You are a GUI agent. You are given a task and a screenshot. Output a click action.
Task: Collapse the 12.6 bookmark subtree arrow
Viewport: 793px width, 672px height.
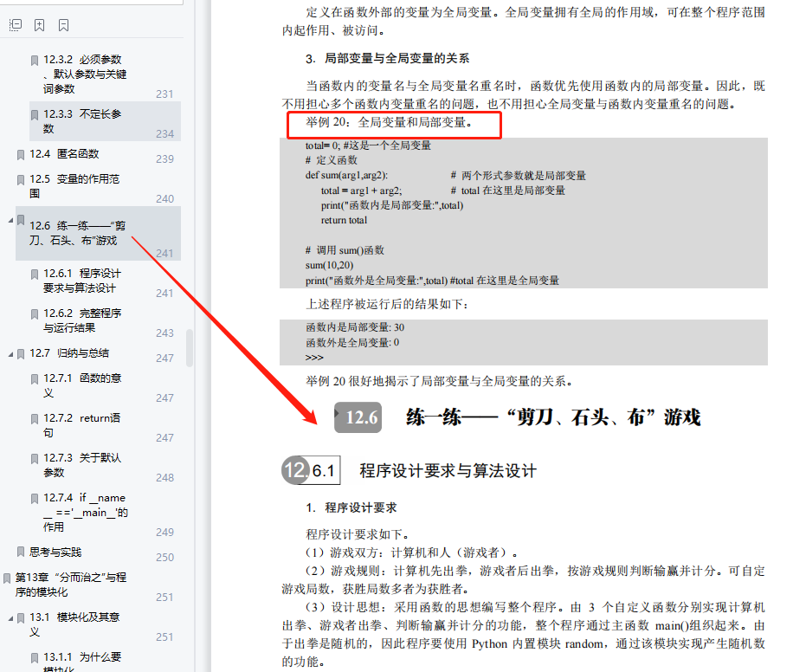click(x=10, y=220)
